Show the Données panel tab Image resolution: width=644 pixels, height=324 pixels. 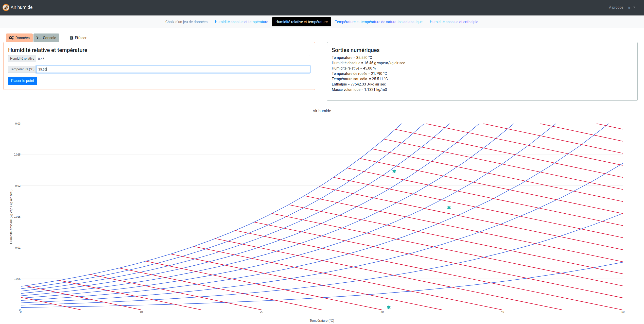pyautogui.click(x=20, y=38)
